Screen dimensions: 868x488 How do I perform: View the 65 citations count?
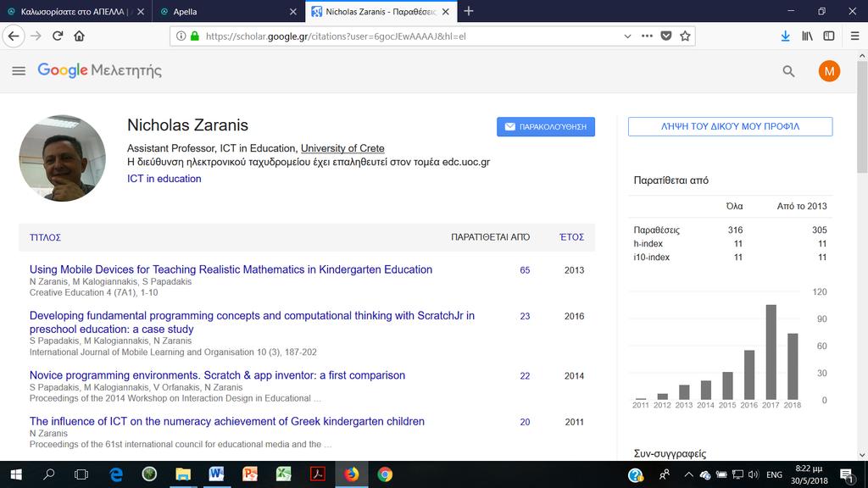[525, 270]
